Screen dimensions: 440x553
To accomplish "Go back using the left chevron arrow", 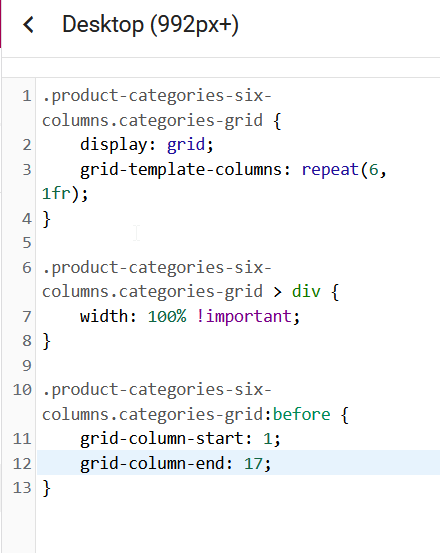I will 29,25.
